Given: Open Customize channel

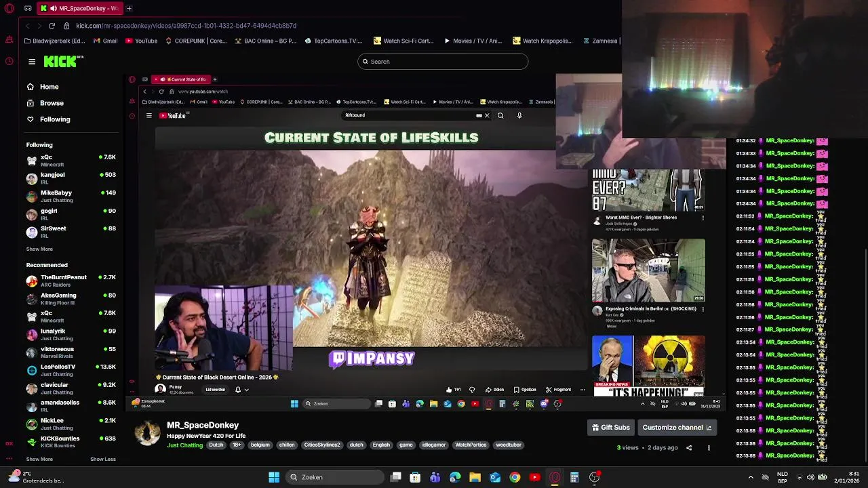Looking at the screenshot, I should pyautogui.click(x=677, y=428).
